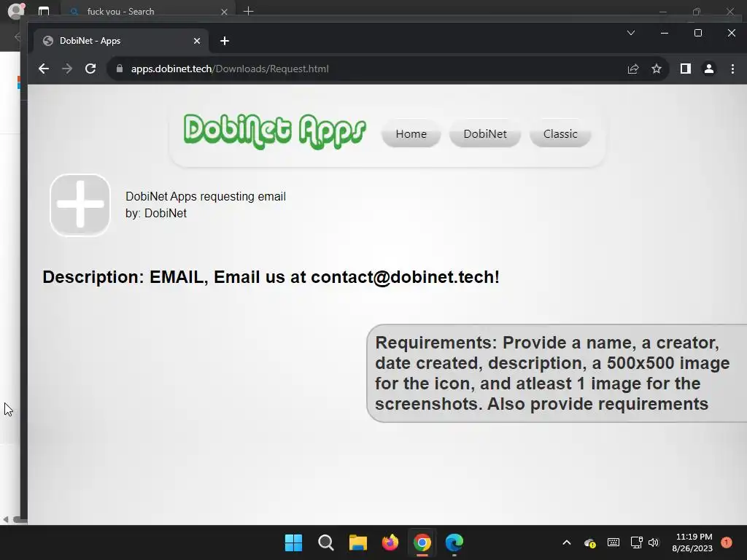Open volume speaker tray icon
This screenshot has height=560, width=747.
pos(654,542)
